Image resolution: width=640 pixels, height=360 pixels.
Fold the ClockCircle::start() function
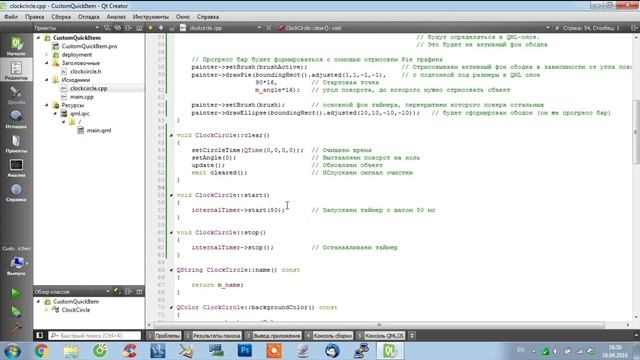[x=171, y=195]
